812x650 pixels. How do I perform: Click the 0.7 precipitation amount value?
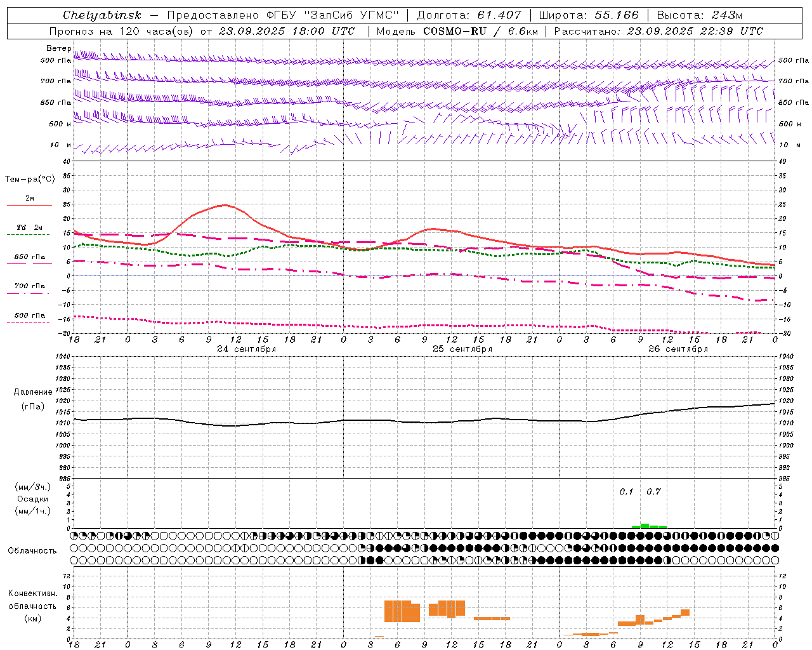[653, 491]
